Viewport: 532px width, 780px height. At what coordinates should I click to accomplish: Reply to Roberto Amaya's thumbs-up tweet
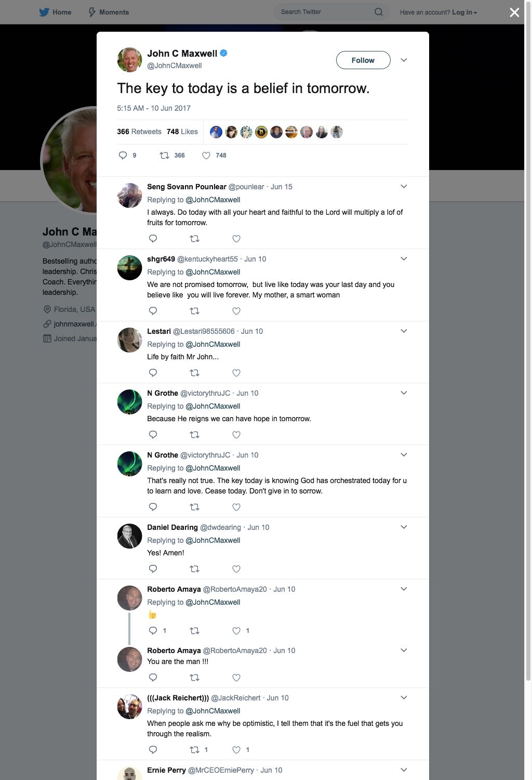pos(153,631)
